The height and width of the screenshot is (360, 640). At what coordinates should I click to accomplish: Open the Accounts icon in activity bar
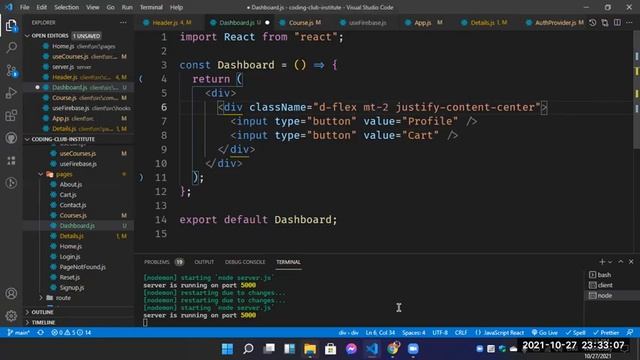pos(11,293)
